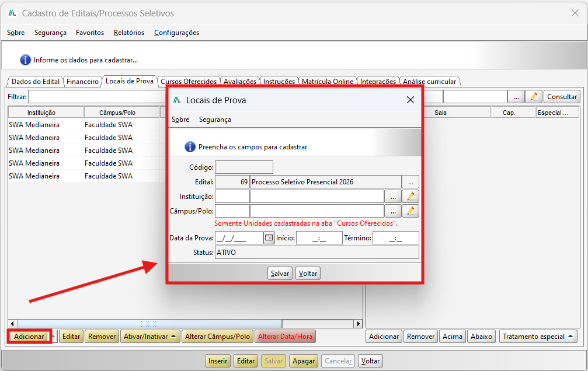This screenshot has height=371, width=588.
Task: Click the info icon beside 'Informe os dados para cadastrar'
Action: tap(25, 60)
